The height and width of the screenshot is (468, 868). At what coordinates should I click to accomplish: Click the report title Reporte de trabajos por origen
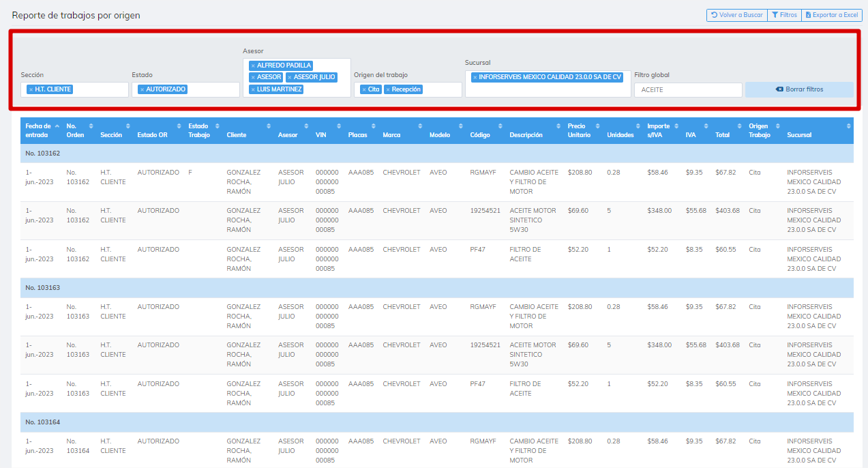(x=76, y=15)
